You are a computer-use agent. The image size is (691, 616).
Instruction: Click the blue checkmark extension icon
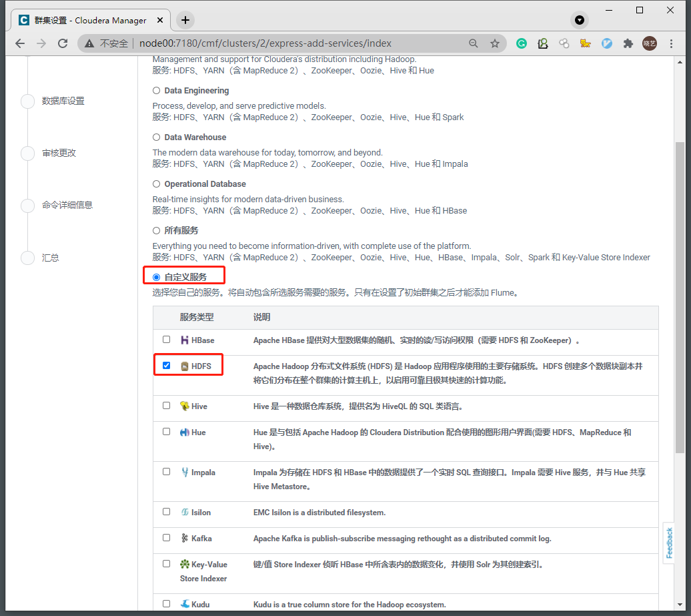[x=607, y=43]
